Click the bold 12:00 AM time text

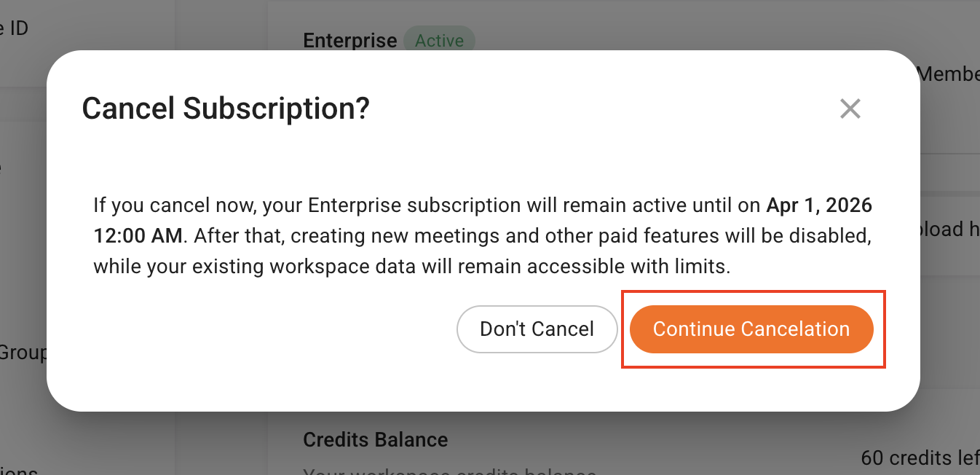[139, 236]
